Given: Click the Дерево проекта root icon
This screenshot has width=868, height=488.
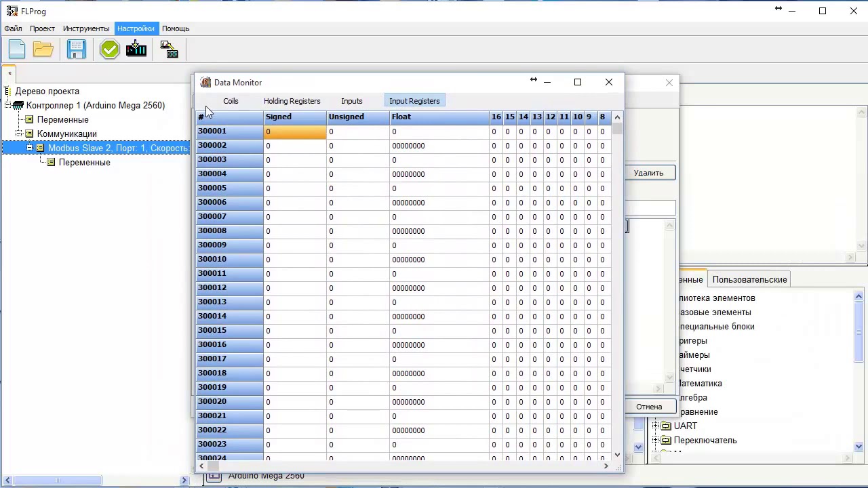Looking at the screenshot, I should point(8,91).
